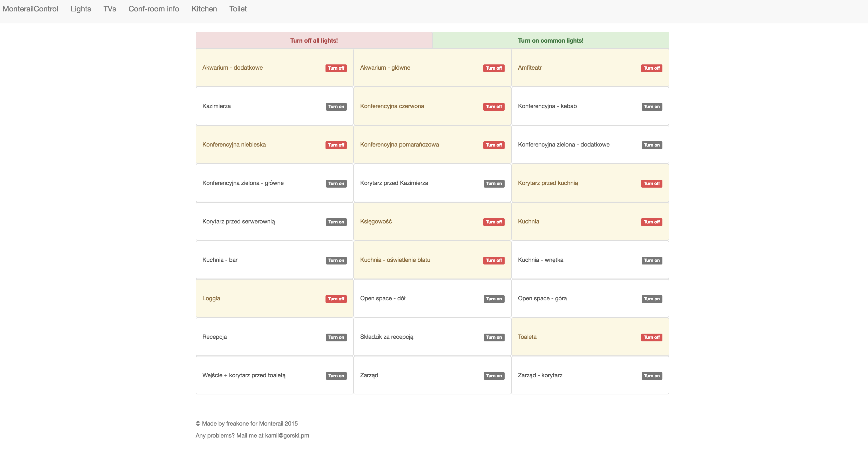Turn off all lights button
This screenshot has width=868, height=450.
pos(314,41)
